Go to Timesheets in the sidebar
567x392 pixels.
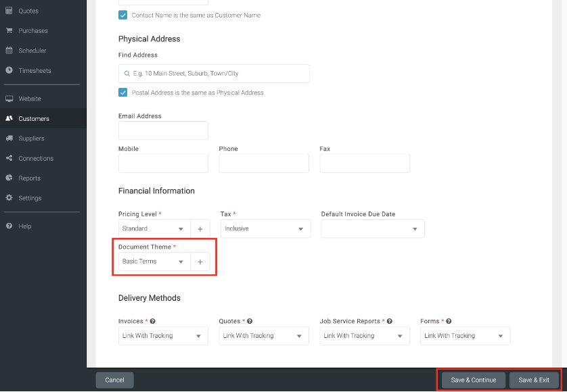point(43,70)
